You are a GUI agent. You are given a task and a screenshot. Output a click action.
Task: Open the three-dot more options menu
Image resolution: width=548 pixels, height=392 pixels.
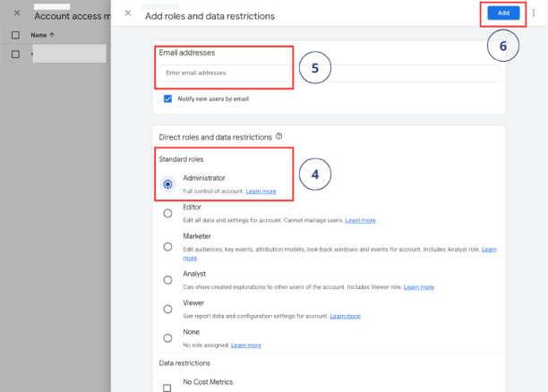click(534, 13)
